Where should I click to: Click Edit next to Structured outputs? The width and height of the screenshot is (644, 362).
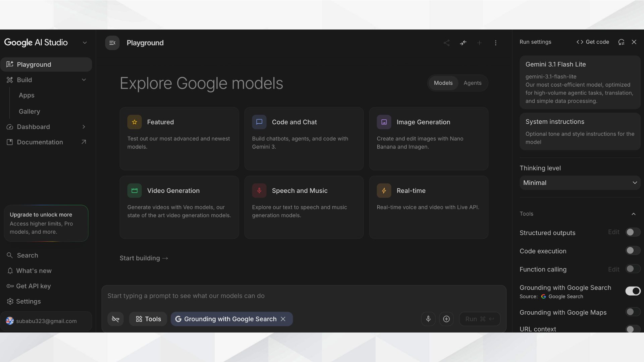click(613, 232)
